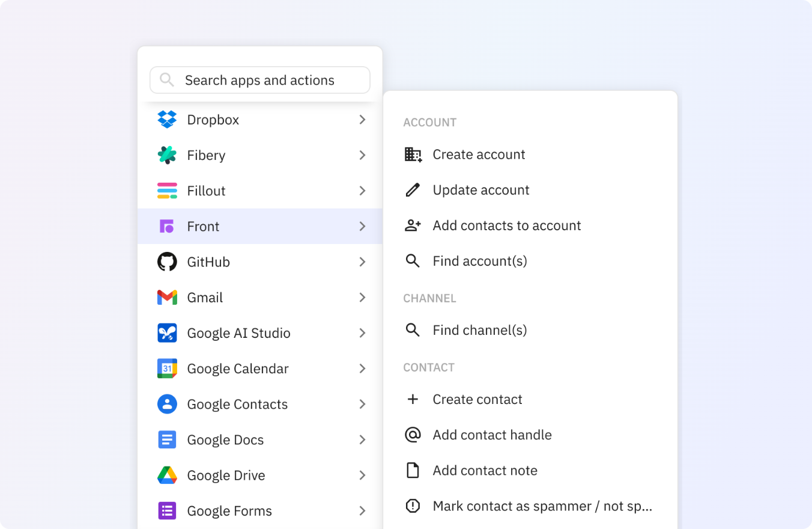Open the Google Contacts entry
The image size is (812, 529).
pyautogui.click(x=260, y=404)
